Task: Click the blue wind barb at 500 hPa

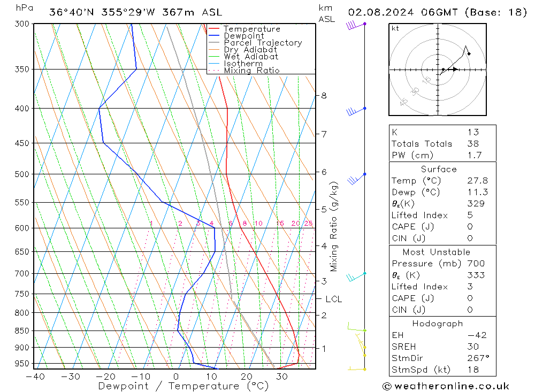Action: (x=356, y=179)
